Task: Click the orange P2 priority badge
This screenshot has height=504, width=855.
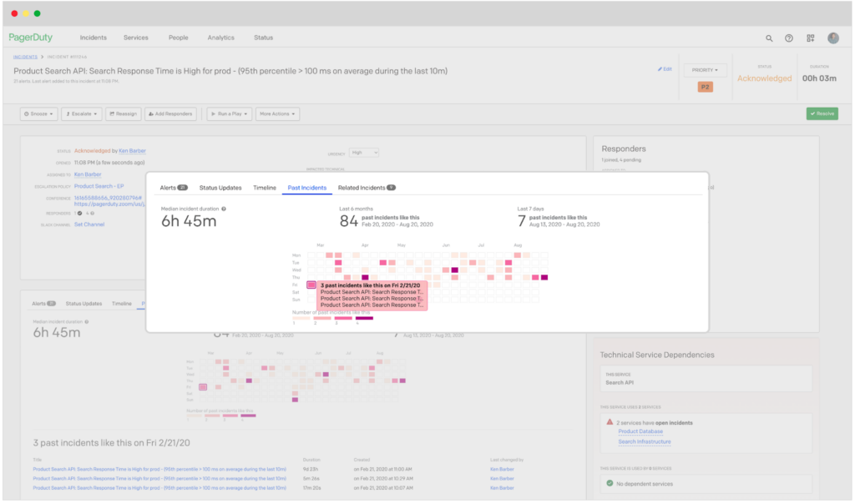Action: tap(705, 87)
